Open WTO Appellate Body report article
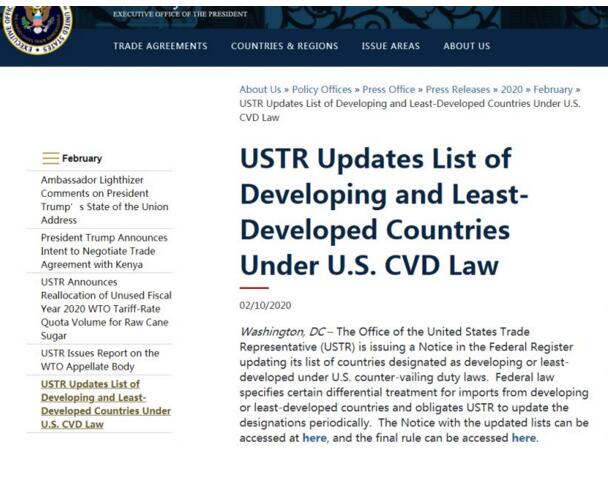 click(x=100, y=360)
